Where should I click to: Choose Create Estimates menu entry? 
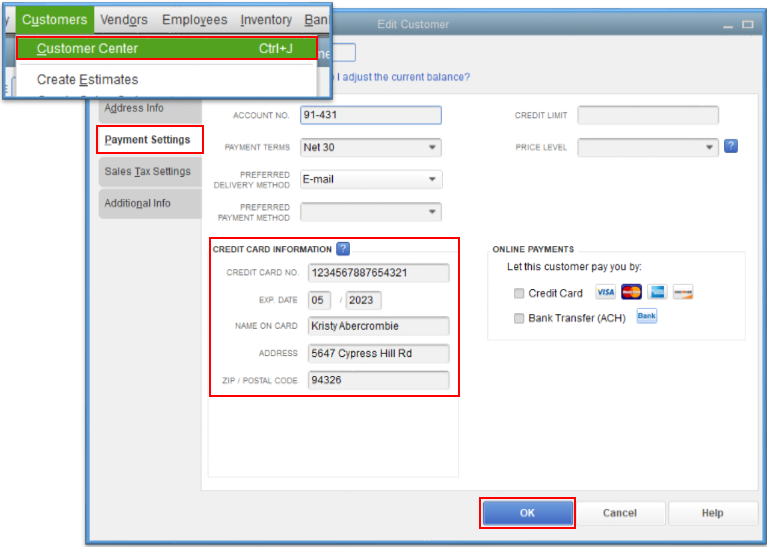[88, 79]
